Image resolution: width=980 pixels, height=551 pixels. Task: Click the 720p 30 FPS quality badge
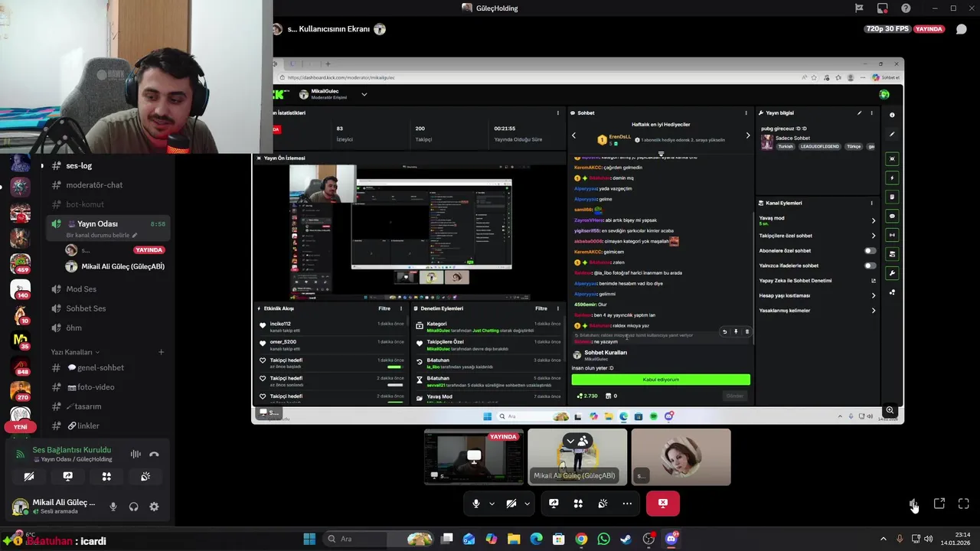tap(887, 29)
